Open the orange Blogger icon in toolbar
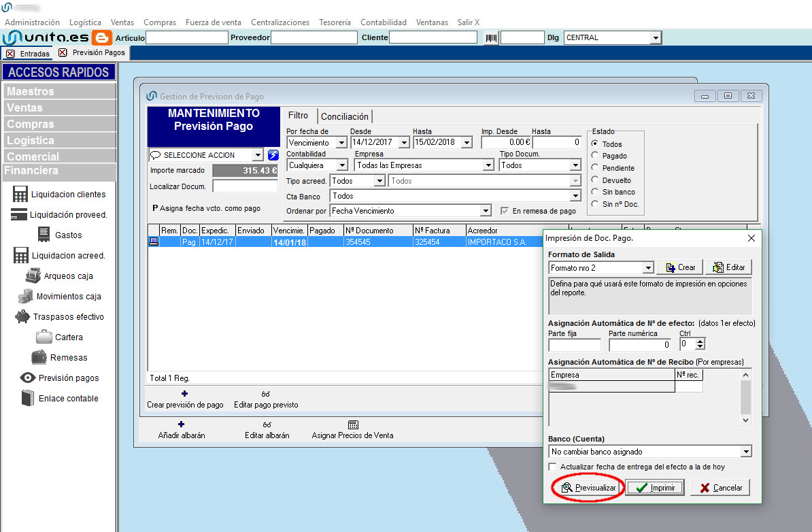The image size is (812, 532). [x=101, y=37]
